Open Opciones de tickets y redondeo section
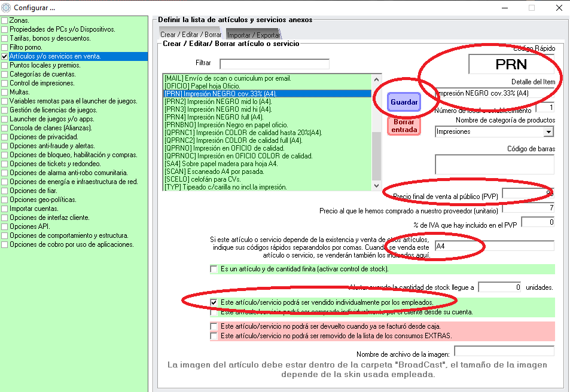This screenshot has height=392, width=570. click(x=55, y=164)
